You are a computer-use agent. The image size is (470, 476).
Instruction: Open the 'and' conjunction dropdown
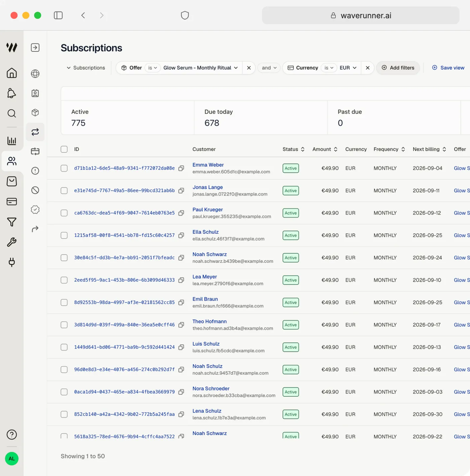pos(269,68)
